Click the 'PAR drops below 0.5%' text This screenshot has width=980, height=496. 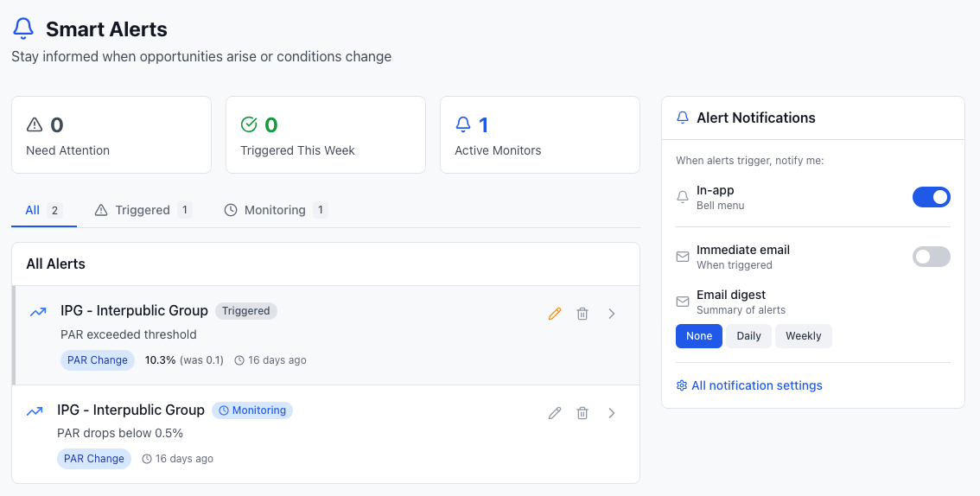tap(120, 434)
